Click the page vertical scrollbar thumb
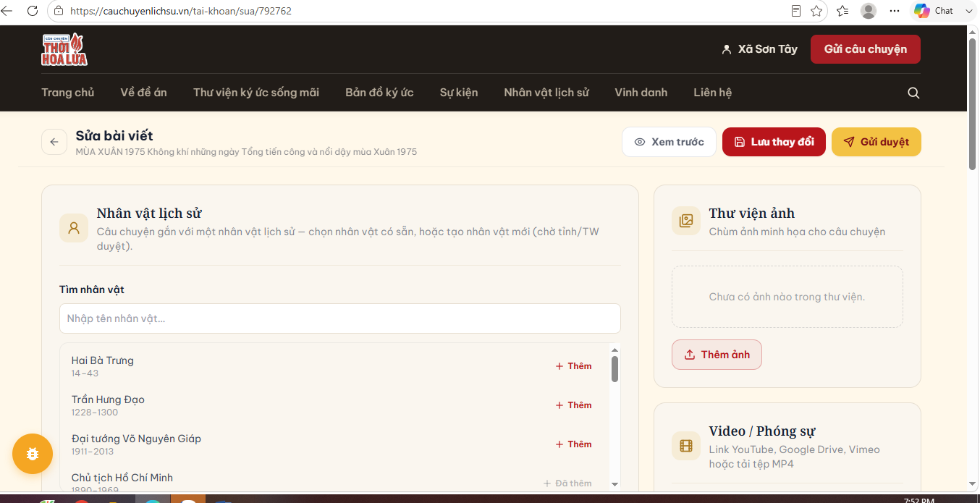 (x=973, y=103)
